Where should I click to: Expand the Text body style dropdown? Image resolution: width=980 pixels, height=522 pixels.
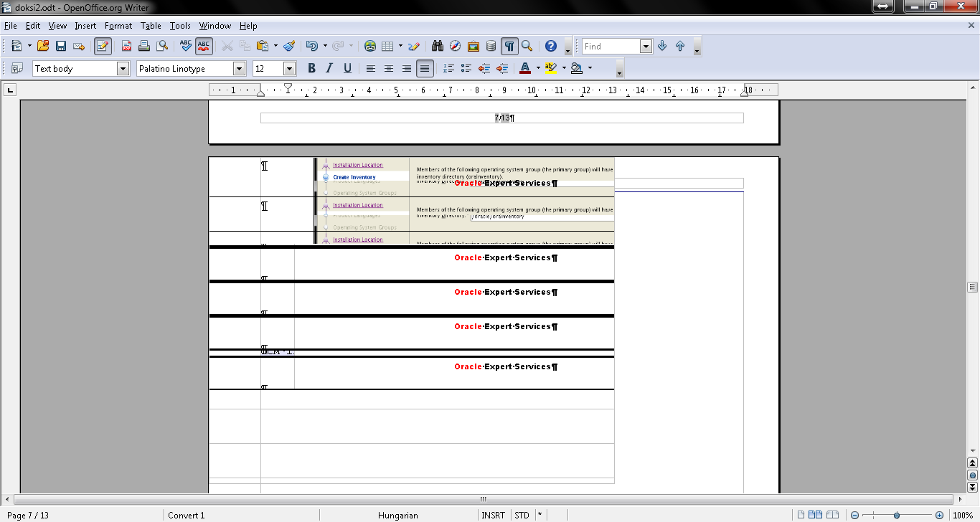[123, 68]
